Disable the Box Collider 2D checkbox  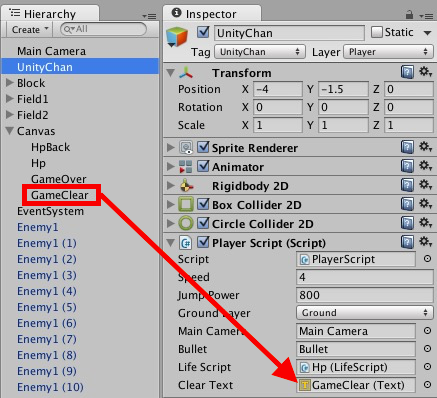(203, 204)
